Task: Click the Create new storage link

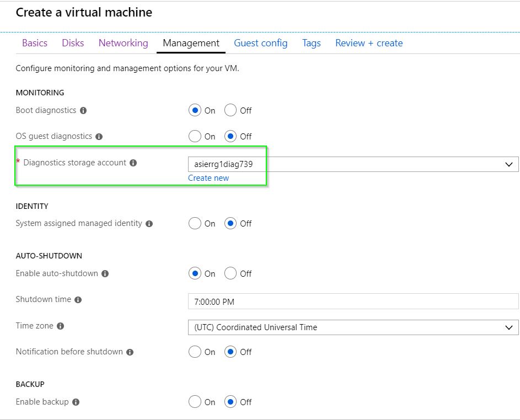Action: tap(208, 178)
